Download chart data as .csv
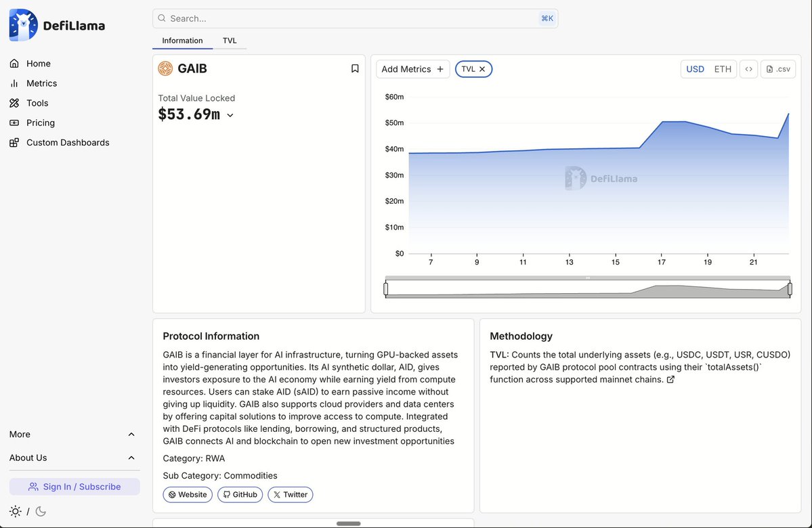 click(778, 69)
